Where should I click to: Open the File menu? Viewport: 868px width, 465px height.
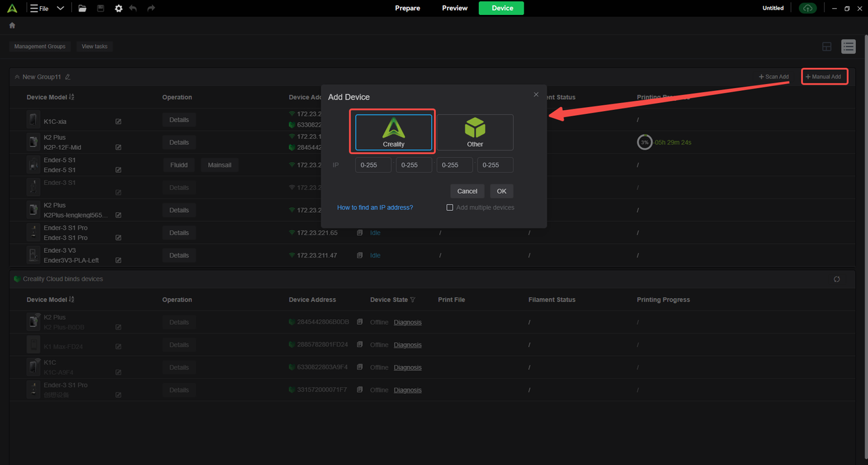(39, 8)
